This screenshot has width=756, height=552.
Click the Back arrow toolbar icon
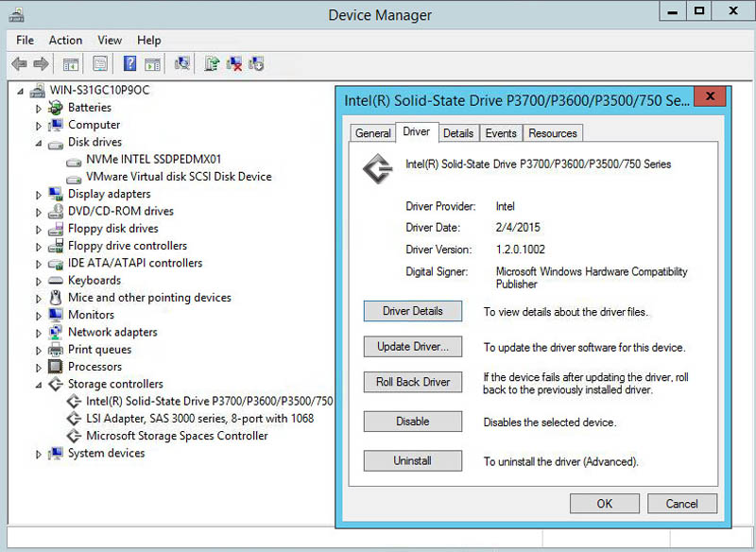click(19, 64)
